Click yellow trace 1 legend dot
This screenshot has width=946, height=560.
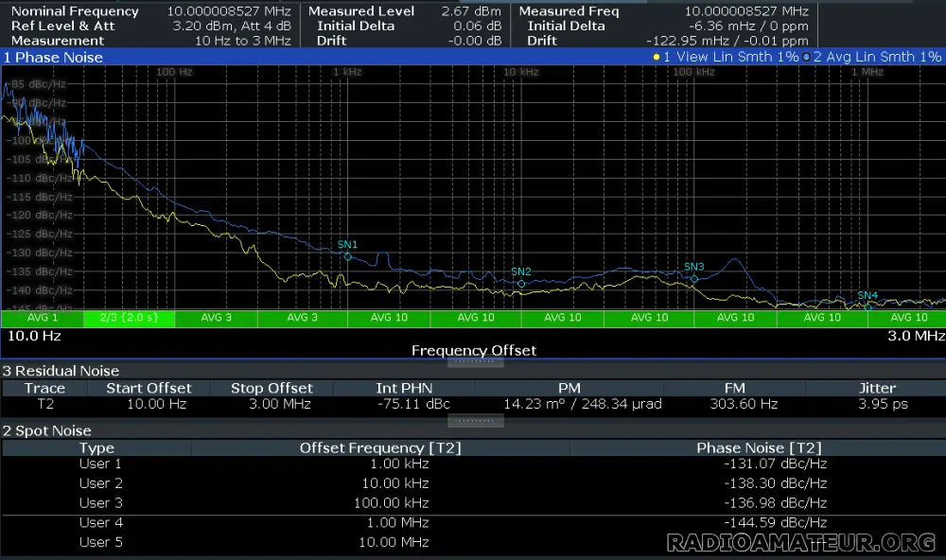(657, 57)
